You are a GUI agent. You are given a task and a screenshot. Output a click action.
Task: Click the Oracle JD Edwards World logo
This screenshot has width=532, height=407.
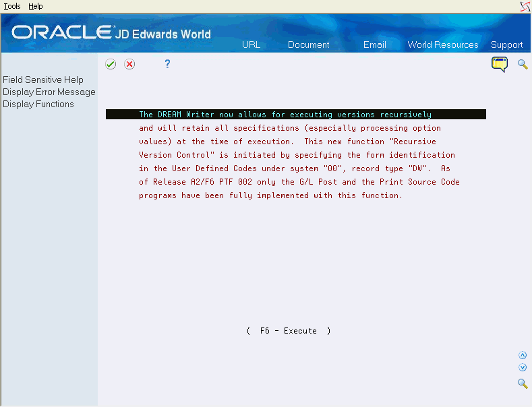tap(111, 33)
